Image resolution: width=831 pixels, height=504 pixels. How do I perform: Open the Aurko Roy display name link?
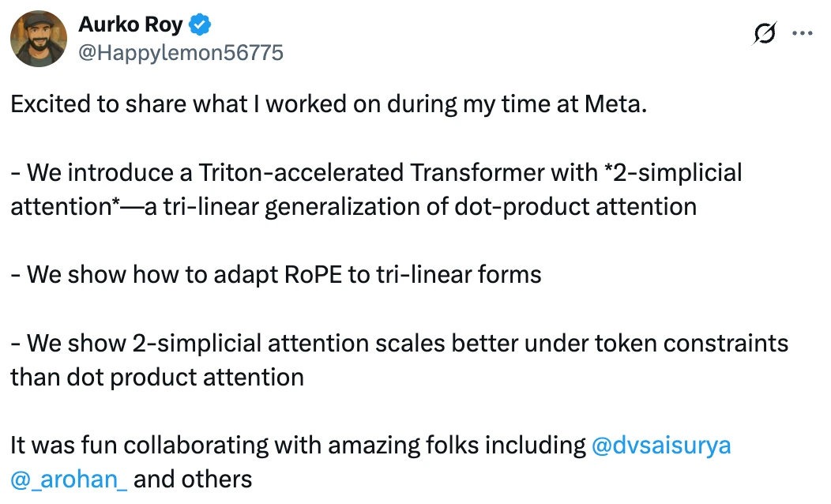coord(130,25)
